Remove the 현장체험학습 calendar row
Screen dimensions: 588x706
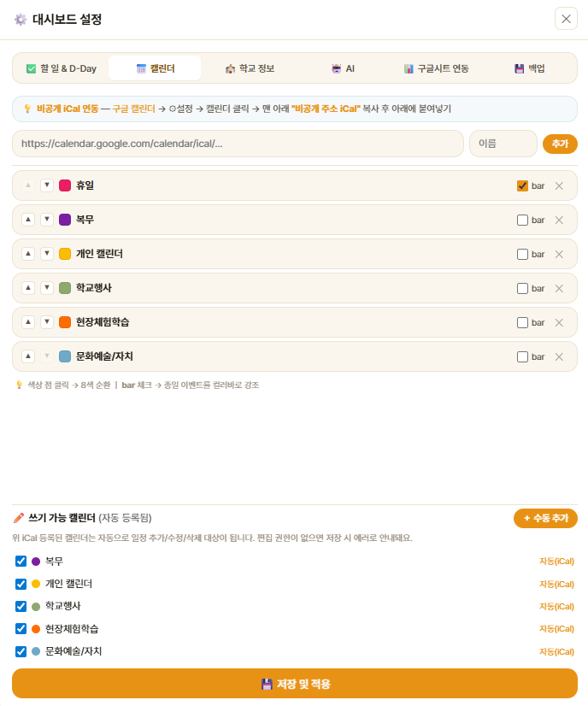point(559,323)
